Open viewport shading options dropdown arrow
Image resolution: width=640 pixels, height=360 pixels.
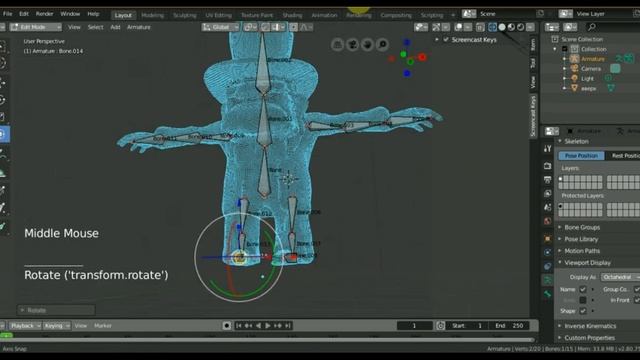click(530, 27)
